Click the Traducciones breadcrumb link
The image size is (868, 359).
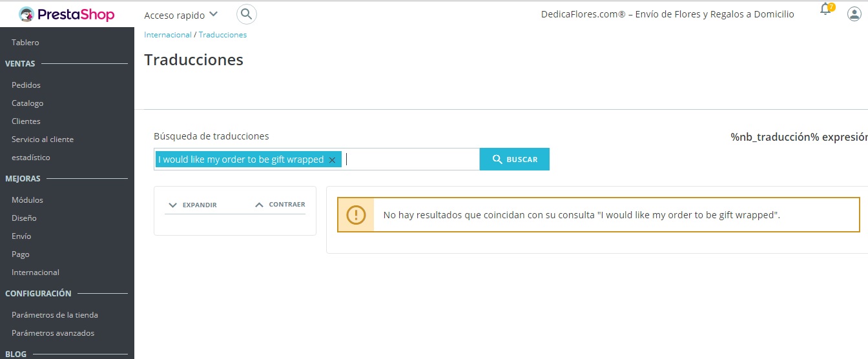click(x=223, y=35)
